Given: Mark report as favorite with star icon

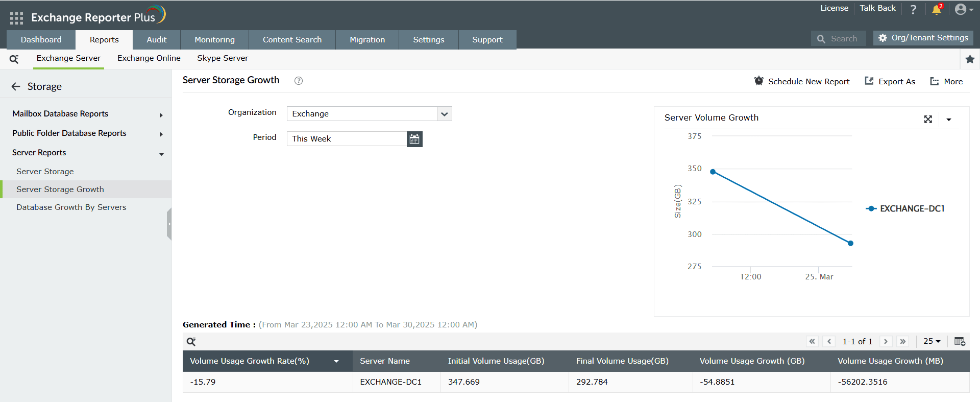Looking at the screenshot, I should tap(970, 59).
